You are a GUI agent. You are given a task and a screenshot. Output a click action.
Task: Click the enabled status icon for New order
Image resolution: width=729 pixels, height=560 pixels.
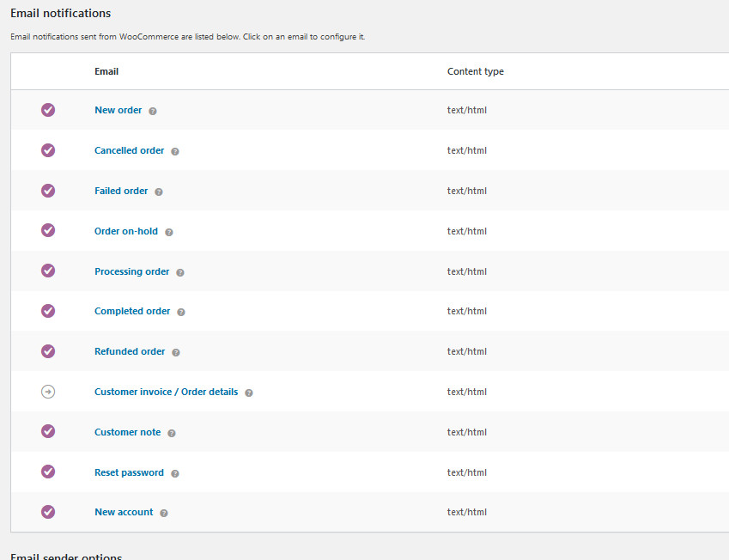tap(48, 110)
